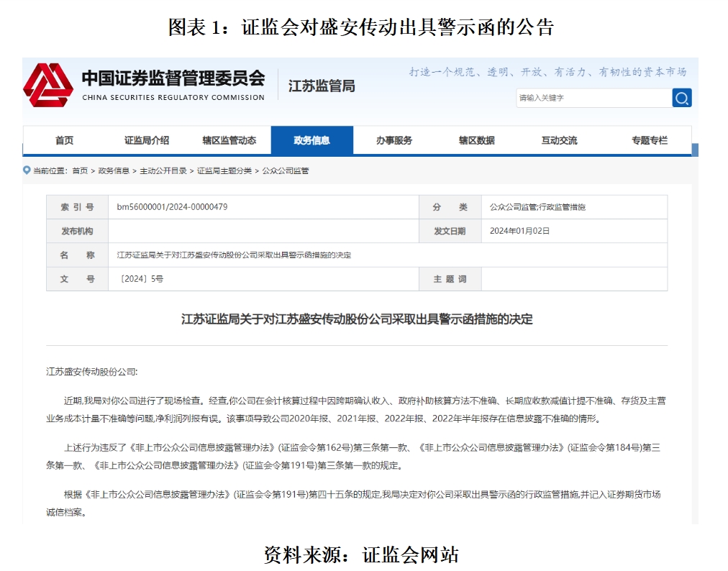Switch to the 辖区监管动态 tab
The image size is (728, 571).
click(x=229, y=140)
